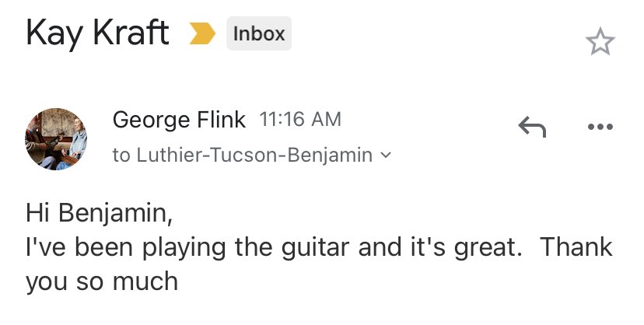Click the word "great." in the message
The width and height of the screenshot is (644, 325).
tap(488, 248)
